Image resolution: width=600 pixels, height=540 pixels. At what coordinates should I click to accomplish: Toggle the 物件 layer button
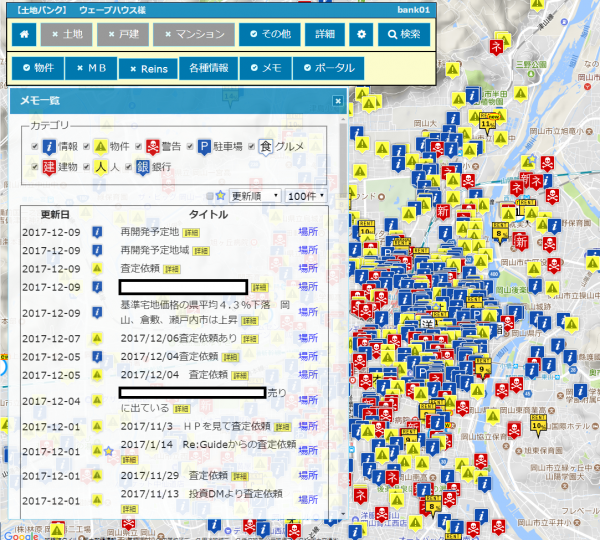(x=38, y=68)
